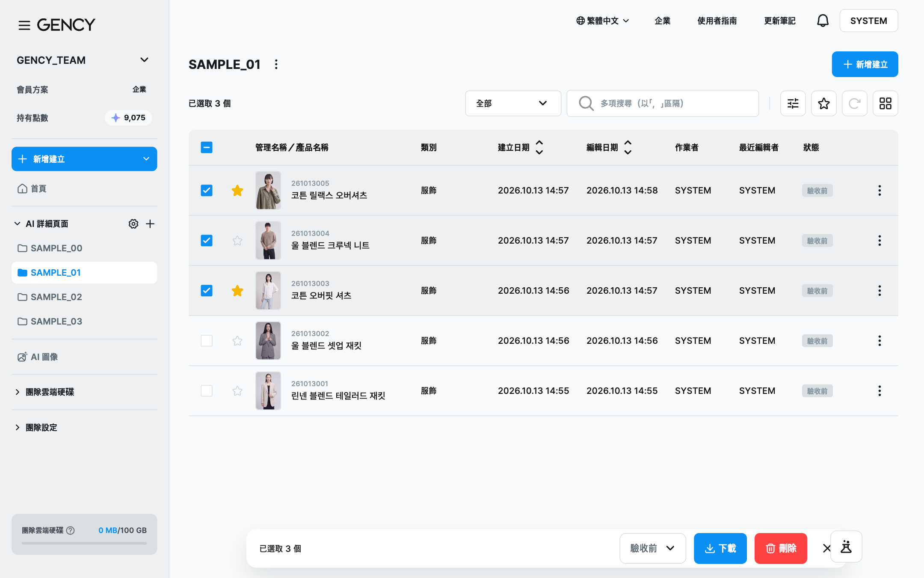The width and height of the screenshot is (924, 578).
Task: Open AI 圖像 in sidebar
Action: click(x=84, y=357)
